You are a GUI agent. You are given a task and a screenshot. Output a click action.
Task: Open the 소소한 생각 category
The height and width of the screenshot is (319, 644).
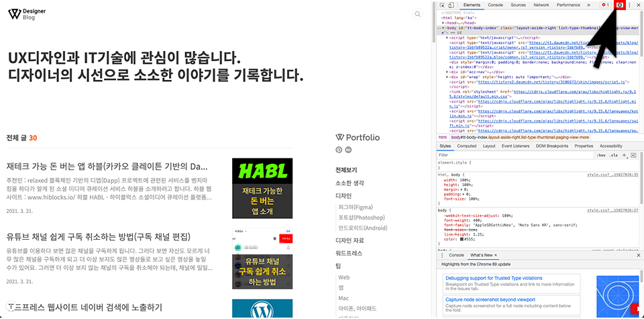350,183
